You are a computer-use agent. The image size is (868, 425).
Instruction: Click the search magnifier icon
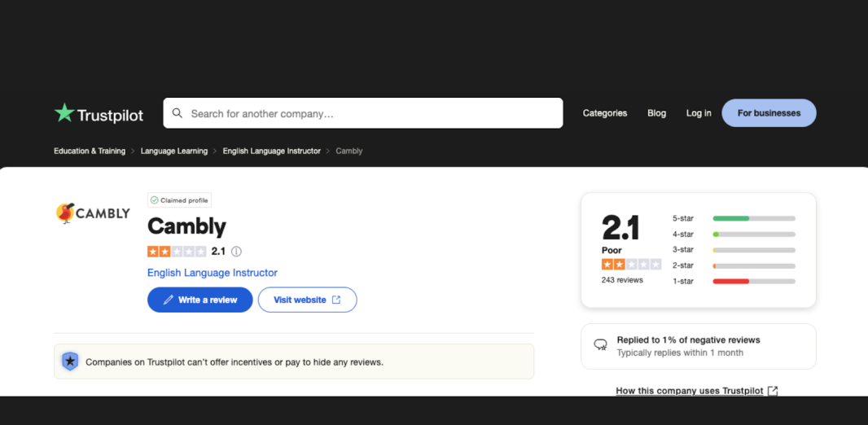[178, 113]
